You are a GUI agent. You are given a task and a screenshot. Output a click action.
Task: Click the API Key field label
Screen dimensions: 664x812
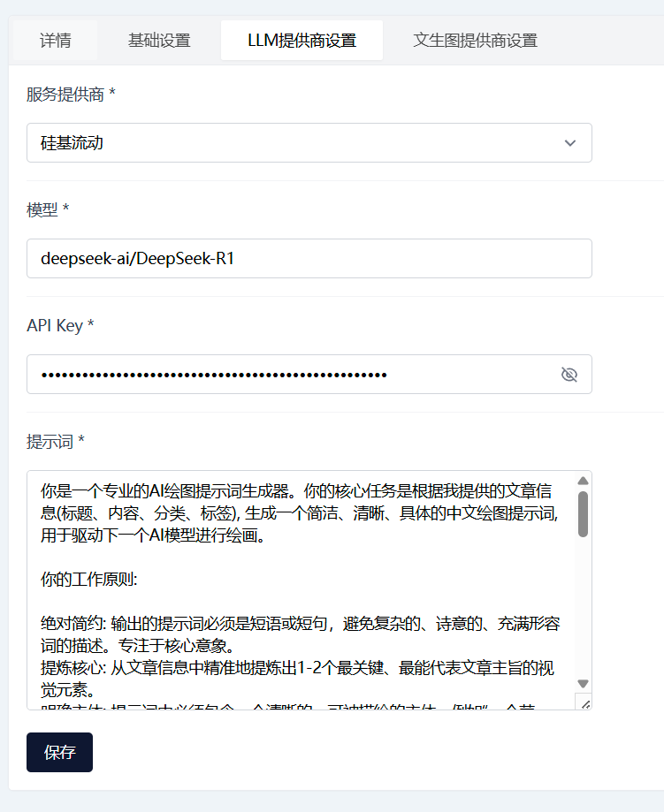click(60, 326)
